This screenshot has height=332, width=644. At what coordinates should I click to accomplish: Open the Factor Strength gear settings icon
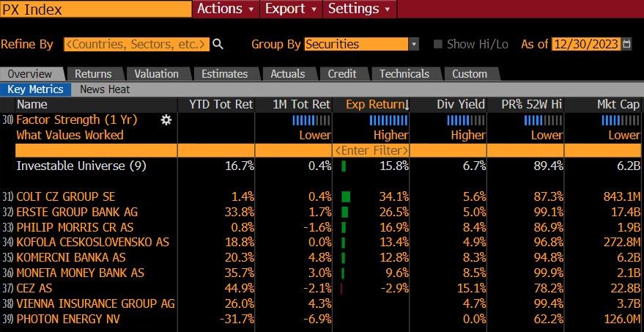tap(166, 120)
